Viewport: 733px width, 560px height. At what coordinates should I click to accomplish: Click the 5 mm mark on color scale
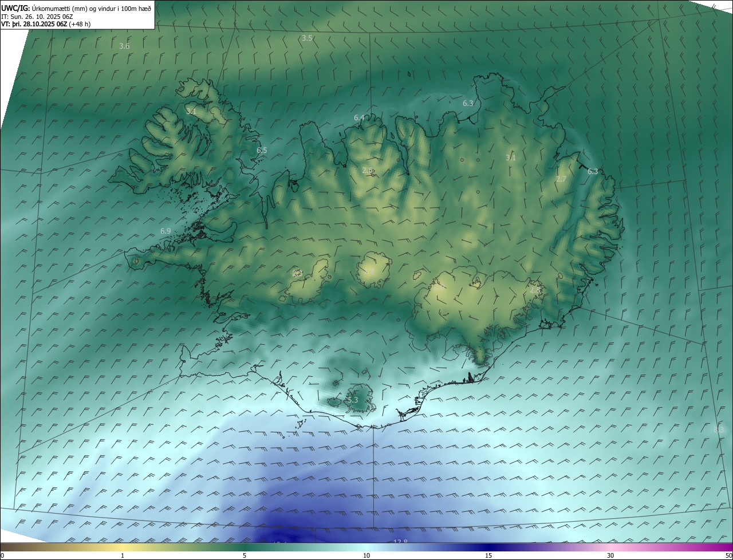tap(245, 555)
